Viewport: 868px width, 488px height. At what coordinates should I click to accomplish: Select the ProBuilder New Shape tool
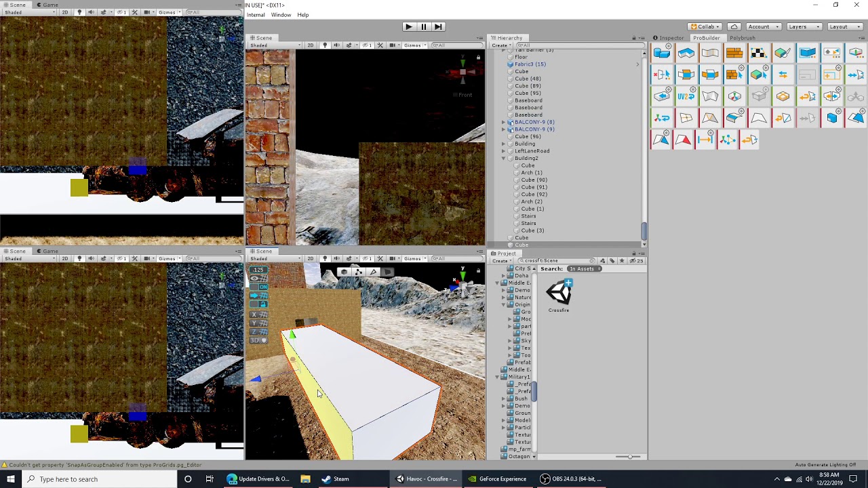click(663, 52)
